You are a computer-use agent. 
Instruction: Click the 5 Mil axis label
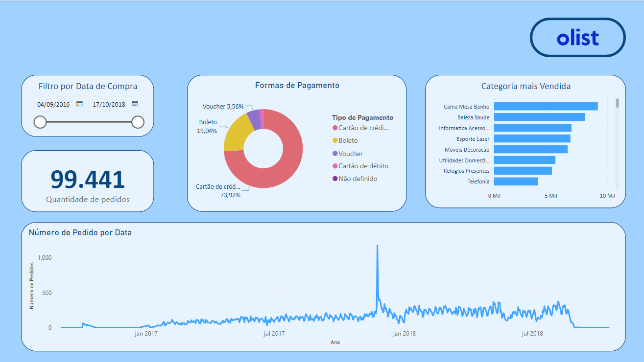point(551,196)
